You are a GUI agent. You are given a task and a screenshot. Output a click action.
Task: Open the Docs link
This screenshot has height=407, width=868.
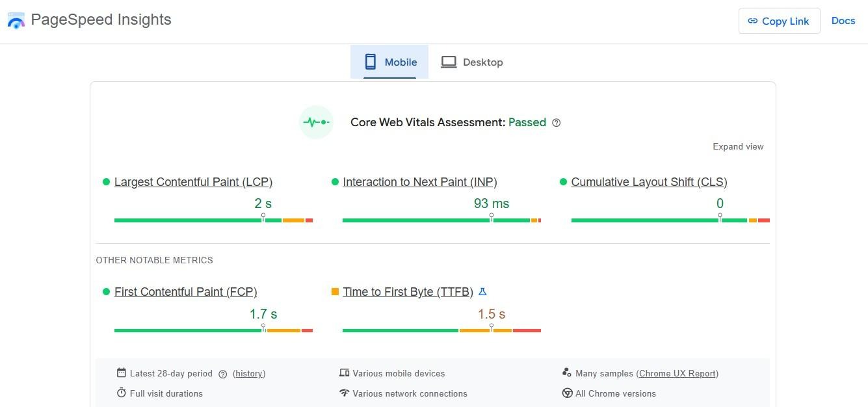point(843,21)
